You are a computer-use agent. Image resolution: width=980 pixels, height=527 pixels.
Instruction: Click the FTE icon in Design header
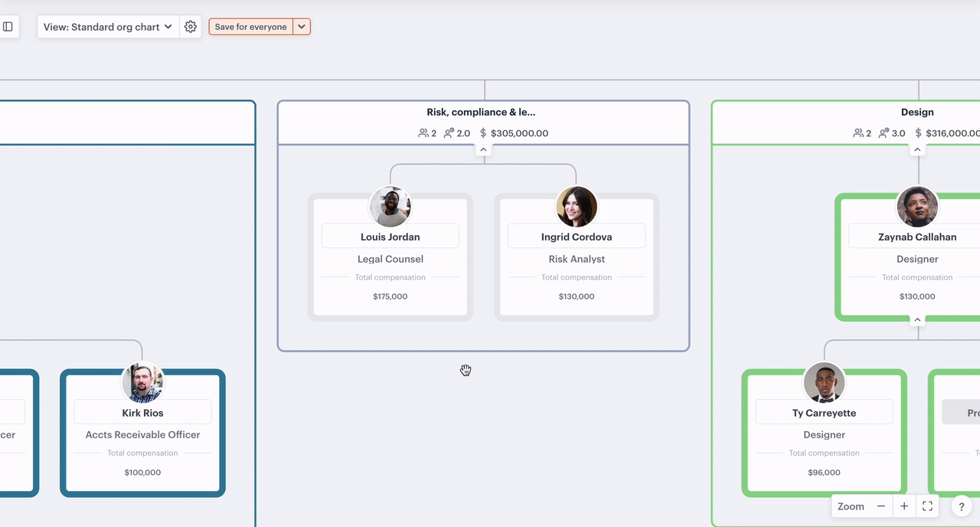[x=884, y=133]
